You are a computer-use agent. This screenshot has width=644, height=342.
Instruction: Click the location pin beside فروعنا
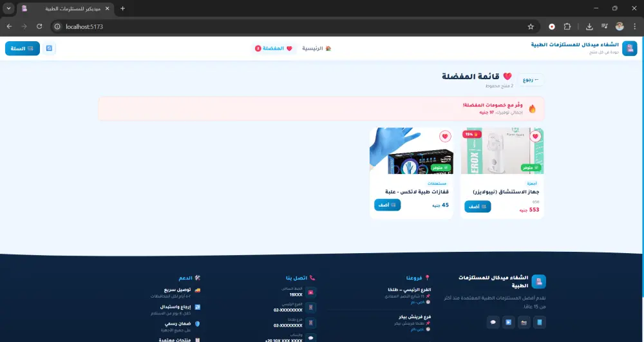(x=427, y=278)
